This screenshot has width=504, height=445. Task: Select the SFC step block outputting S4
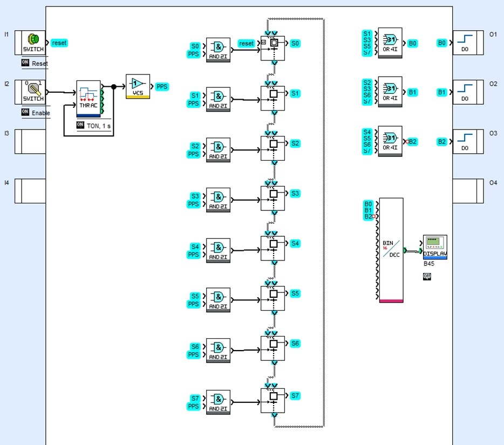point(273,248)
